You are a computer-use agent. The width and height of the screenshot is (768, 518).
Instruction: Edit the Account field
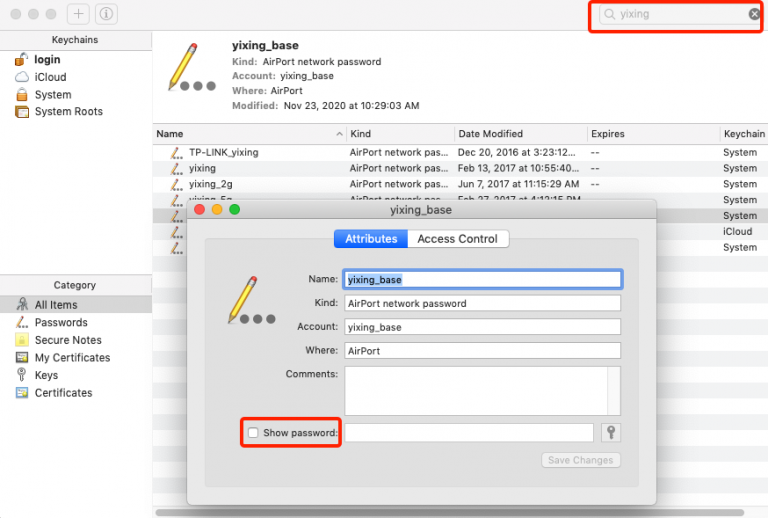click(x=482, y=327)
